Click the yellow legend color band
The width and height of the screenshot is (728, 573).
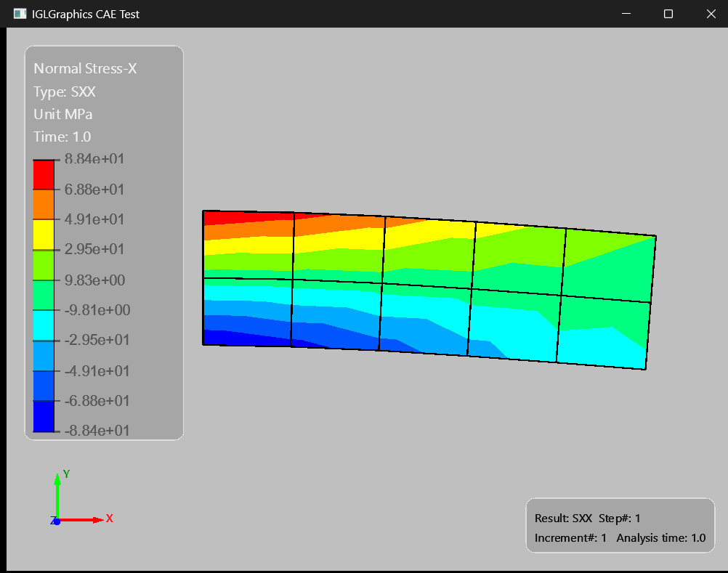(x=44, y=235)
